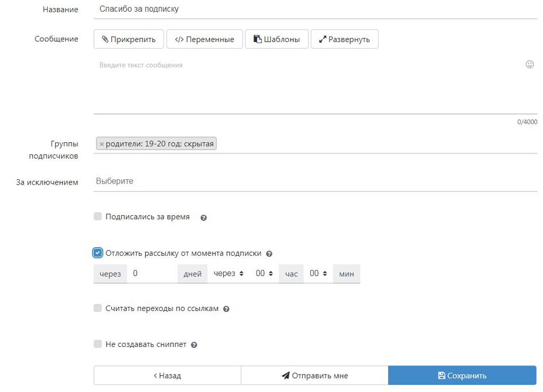
Task: Open the minutes dropdown before мин
Action: (x=318, y=274)
